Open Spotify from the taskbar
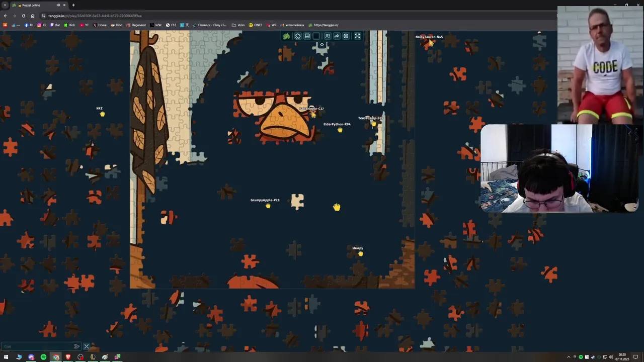Image resolution: width=644 pixels, height=362 pixels. 43,357
